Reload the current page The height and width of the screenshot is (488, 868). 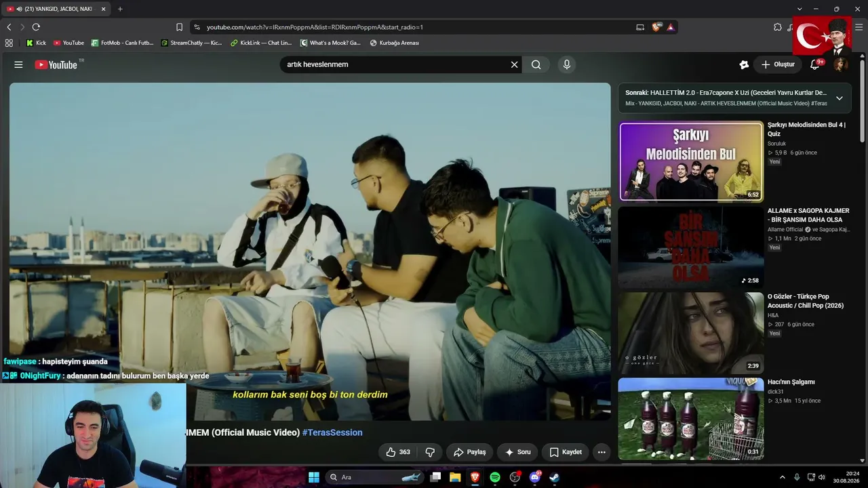pos(36,27)
